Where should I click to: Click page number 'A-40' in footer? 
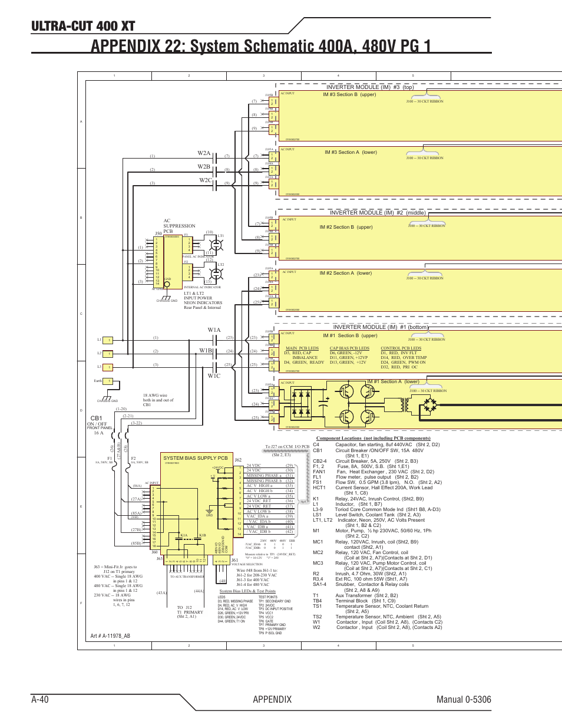(x=40, y=699)
